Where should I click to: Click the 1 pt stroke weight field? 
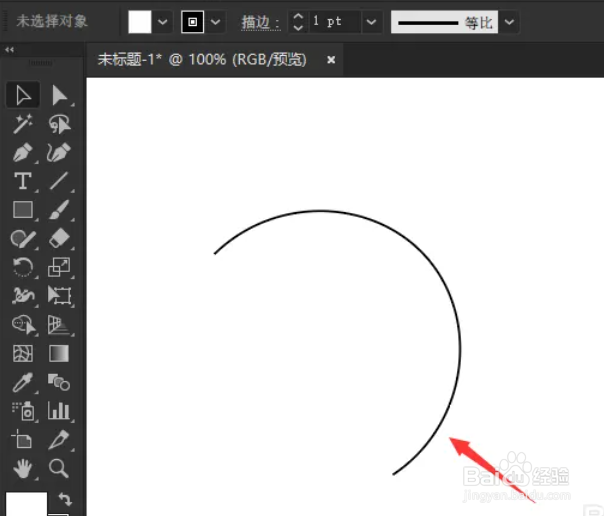click(335, 22)
